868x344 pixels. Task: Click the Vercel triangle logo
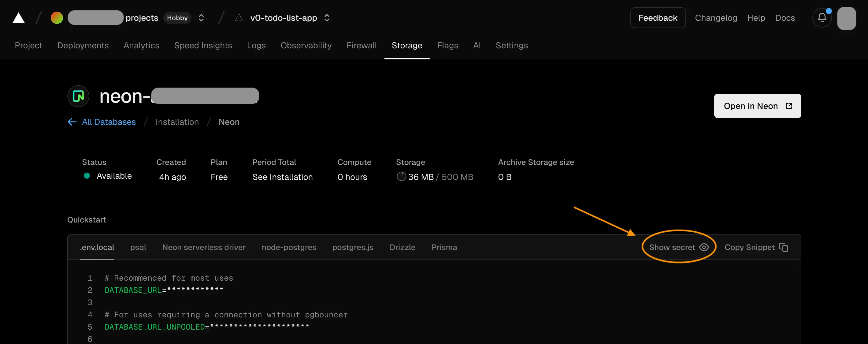coord(19,18)
